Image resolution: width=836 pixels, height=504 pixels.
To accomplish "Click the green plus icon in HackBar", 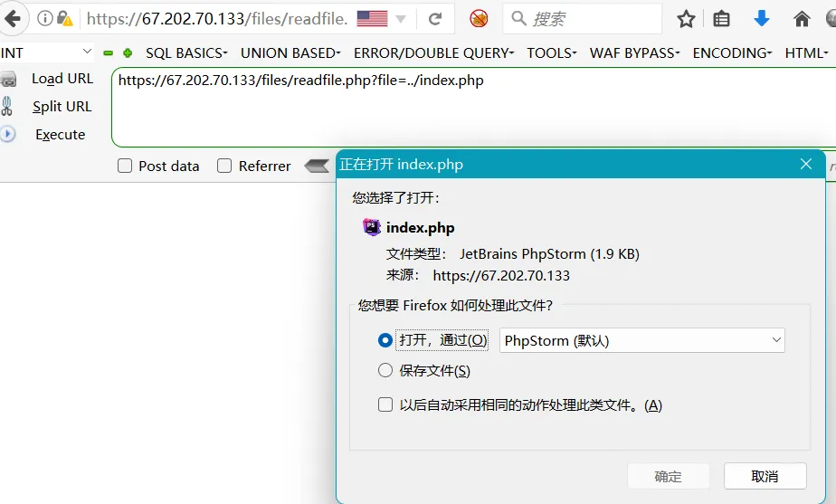I will [x=128, y=53].
